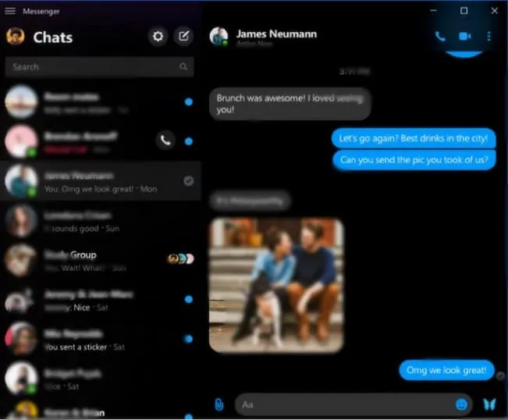
Task: Click the Search chats field
Action: (99, 67)
